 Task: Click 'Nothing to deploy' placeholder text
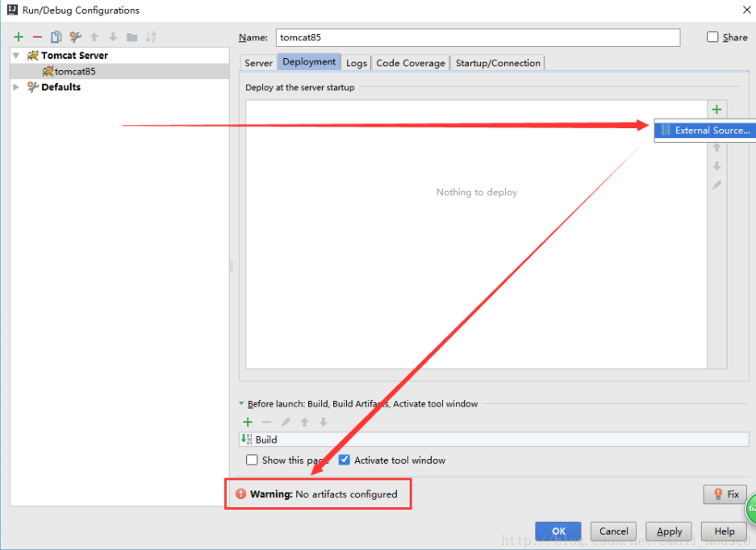point(476,192)
